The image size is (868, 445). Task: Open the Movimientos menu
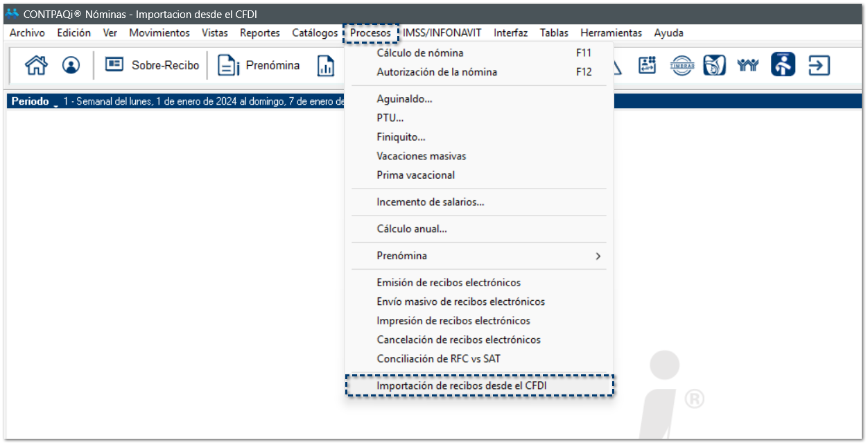coord(159,33)
